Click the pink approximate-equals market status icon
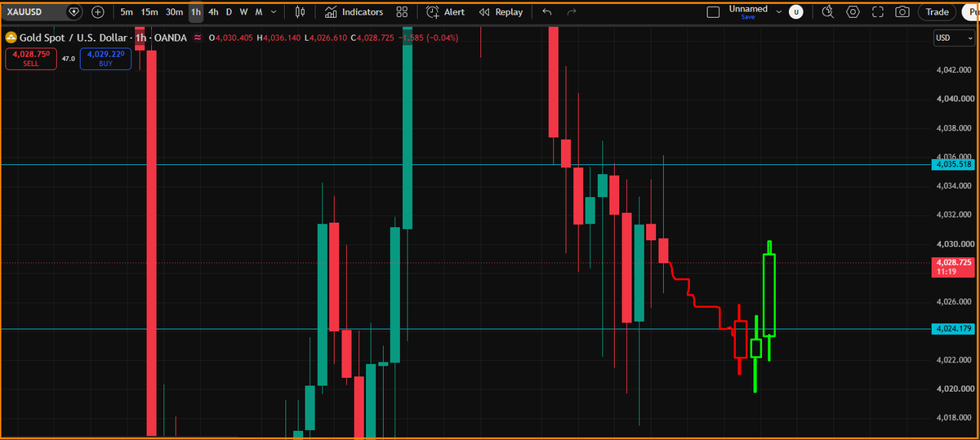The height and width of the screenshot is (440, 980). (x=198, y=38)
